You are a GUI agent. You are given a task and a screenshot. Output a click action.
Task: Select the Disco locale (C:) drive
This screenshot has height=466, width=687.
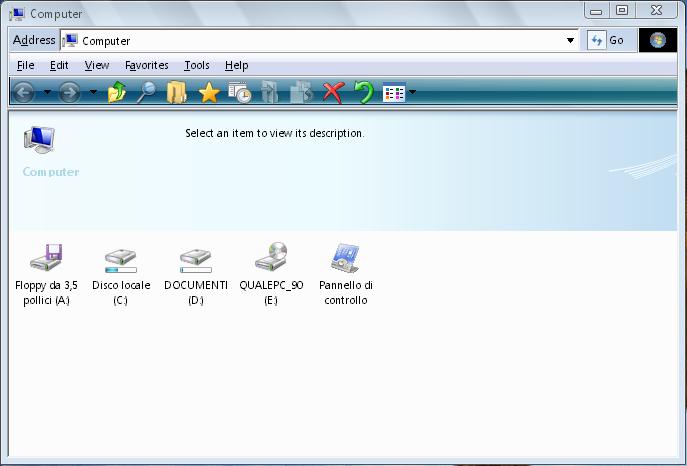pyautogui.click(x=121, y=275)
